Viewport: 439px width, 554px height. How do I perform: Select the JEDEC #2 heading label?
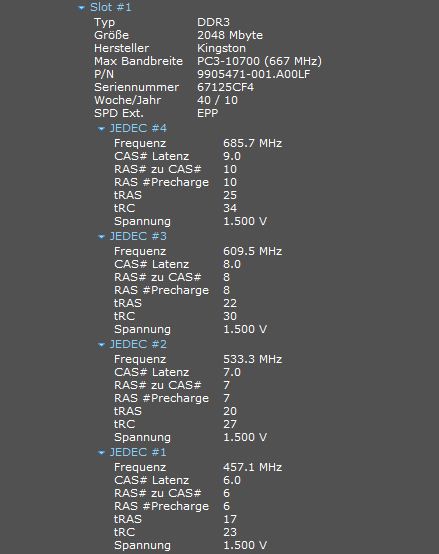click(x=138, y=344)
